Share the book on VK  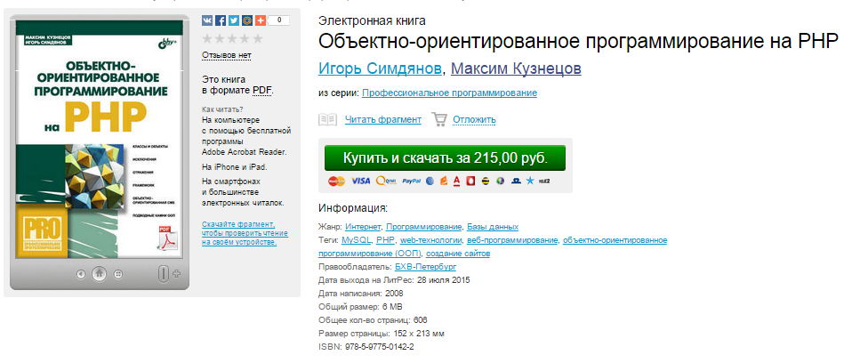tap(207, 20)
